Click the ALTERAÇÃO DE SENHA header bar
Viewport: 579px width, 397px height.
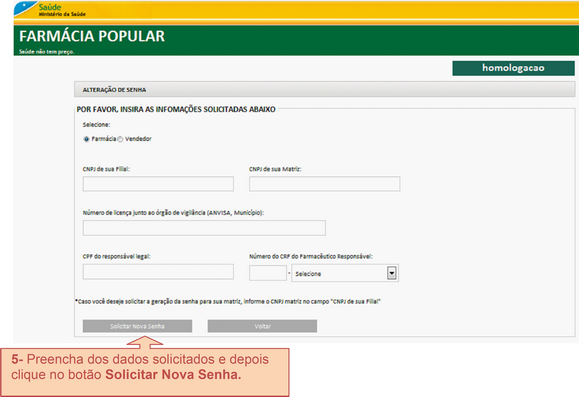(324, 89)
